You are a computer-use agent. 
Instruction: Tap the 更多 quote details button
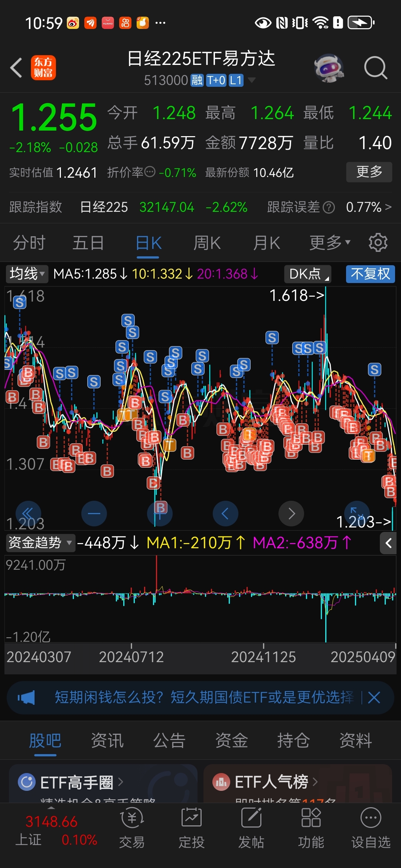[x=369, y=172]
